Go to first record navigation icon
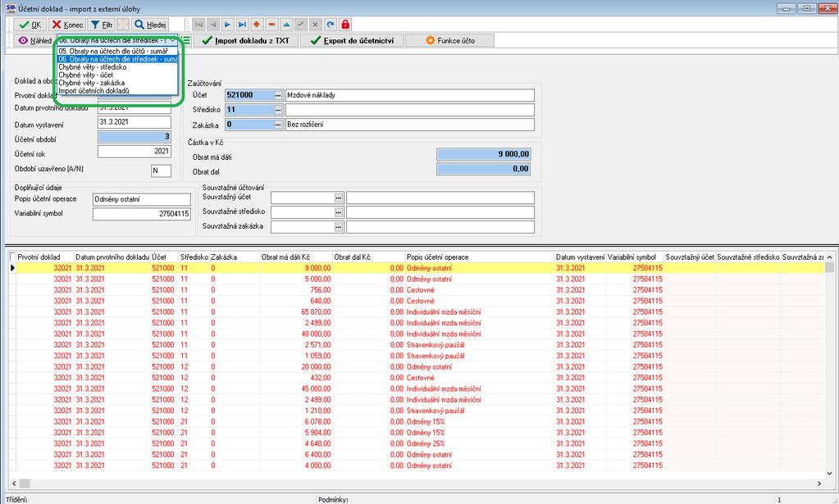This screenshot has height=504, width=839. pos(199,25)
